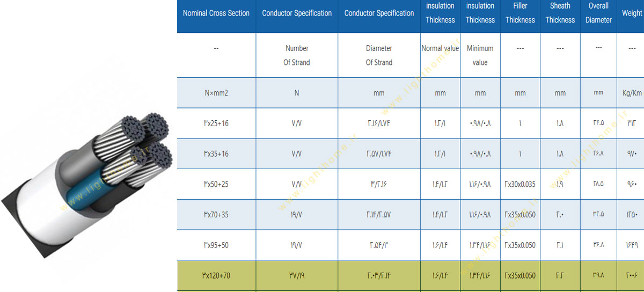
Task: Click the Overall Diameter column header
Action: pos(598,13)
